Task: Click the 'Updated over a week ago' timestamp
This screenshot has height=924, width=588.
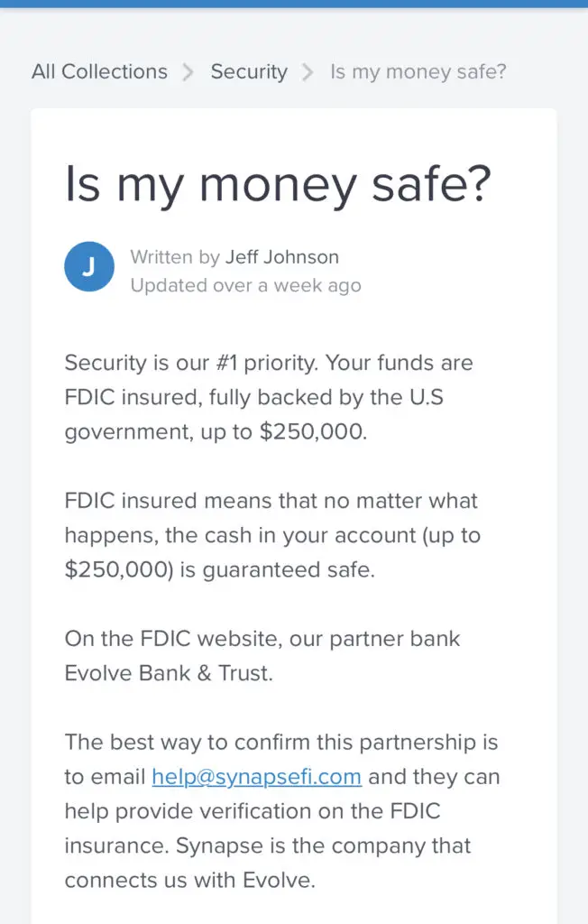Action: pyautogui.click(x=245, y=285)
